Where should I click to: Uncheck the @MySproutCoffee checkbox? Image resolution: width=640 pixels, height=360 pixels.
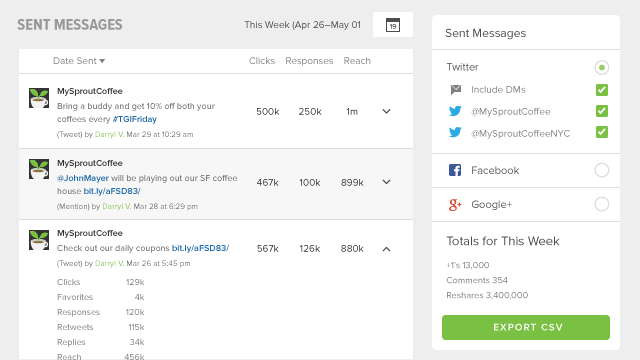point(602,111)
